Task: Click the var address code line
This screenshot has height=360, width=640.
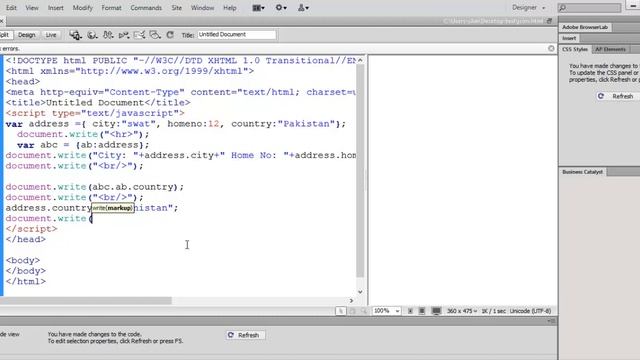Action: tap(176, 124)
